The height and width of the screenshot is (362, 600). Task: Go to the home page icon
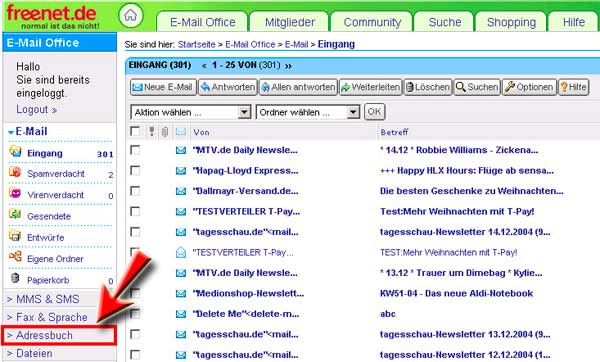[x=130, y=15]
